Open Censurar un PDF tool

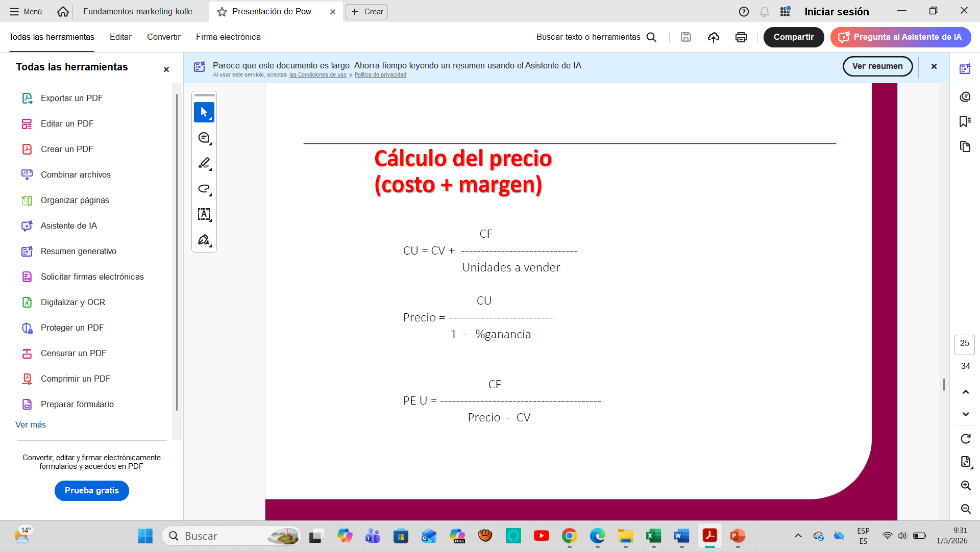(x=73, y=353)
